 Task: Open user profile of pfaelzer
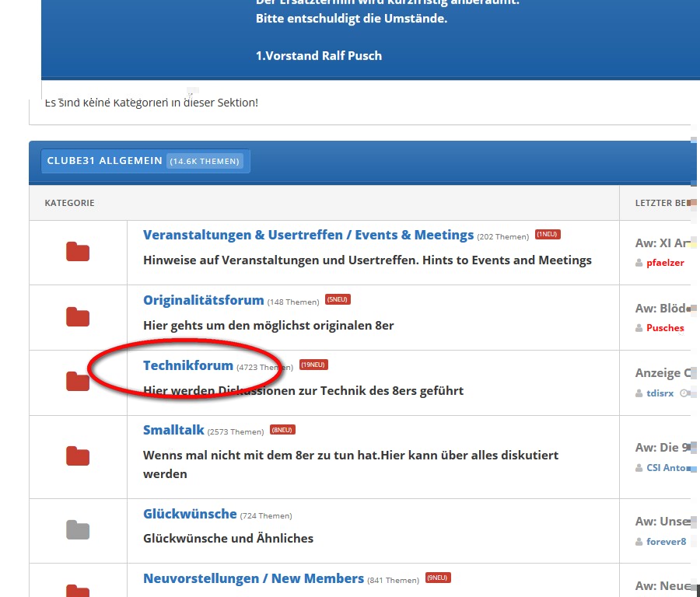tap(665, 263)
